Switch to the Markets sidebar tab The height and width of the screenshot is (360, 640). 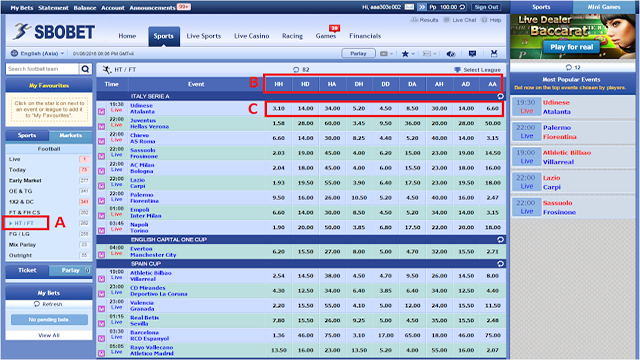coord(71,135)
